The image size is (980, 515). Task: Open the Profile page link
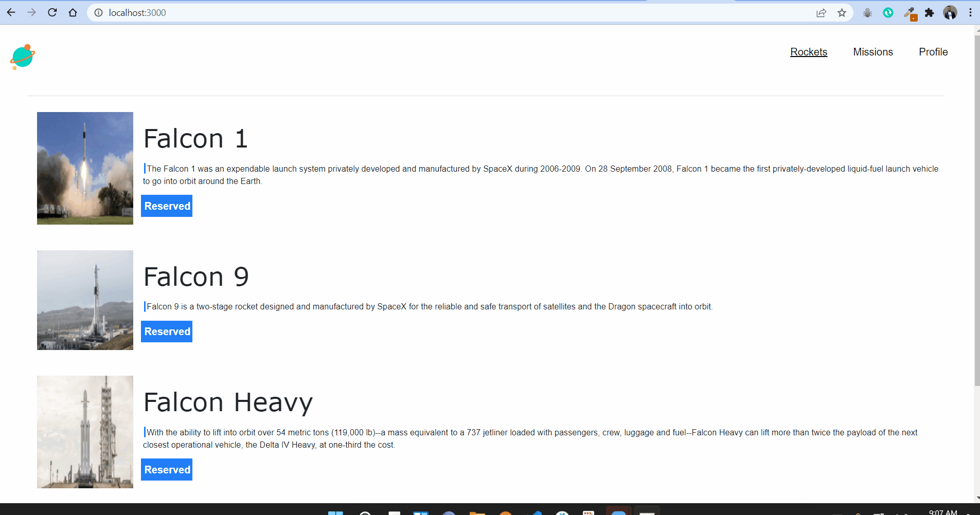tap(933, 52)
